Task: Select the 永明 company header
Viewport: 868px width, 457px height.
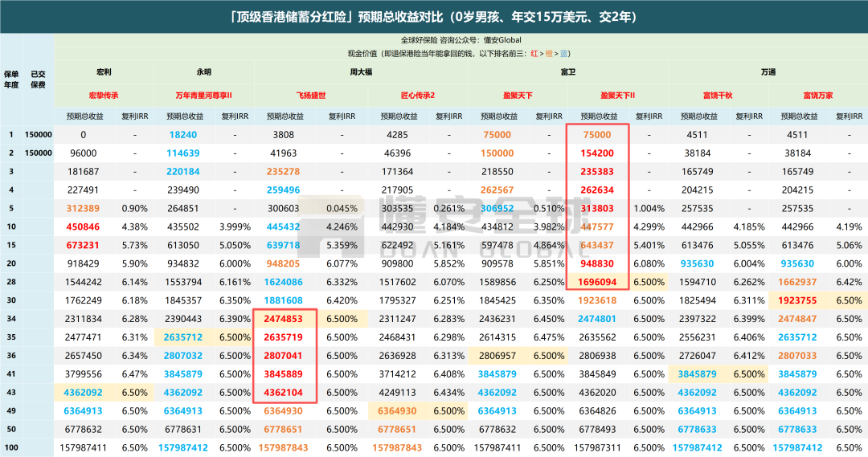Action: click(203, 72)
